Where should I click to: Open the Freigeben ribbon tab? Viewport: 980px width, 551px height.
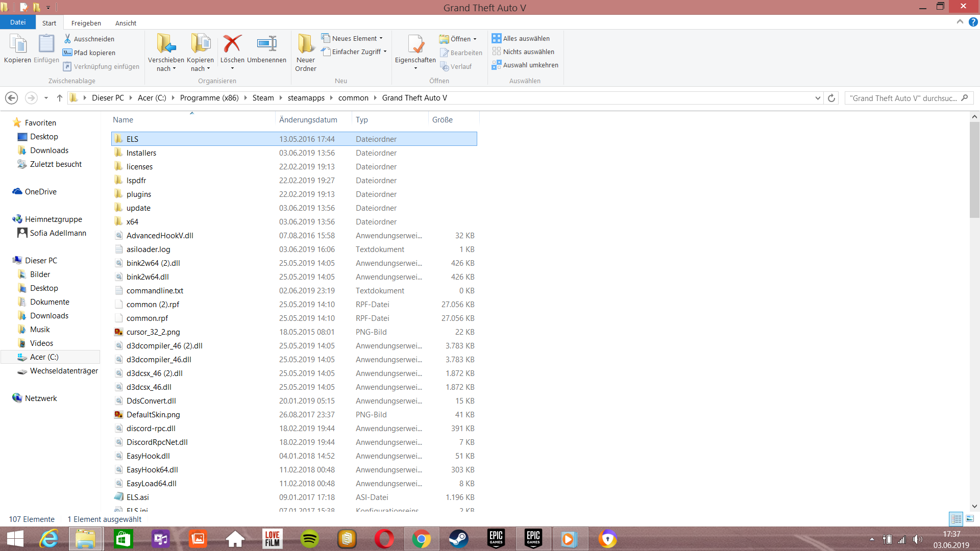pyautogui.click(x=86, y=23)
